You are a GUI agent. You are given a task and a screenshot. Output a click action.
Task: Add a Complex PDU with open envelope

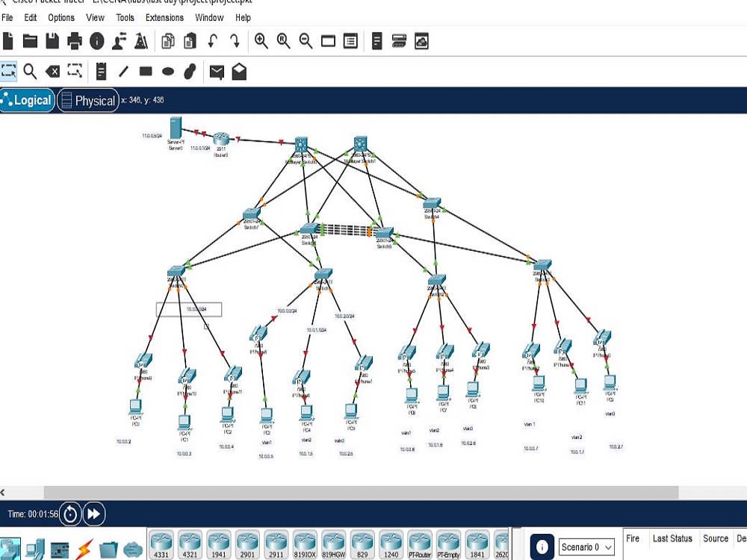tap(239, 72)
